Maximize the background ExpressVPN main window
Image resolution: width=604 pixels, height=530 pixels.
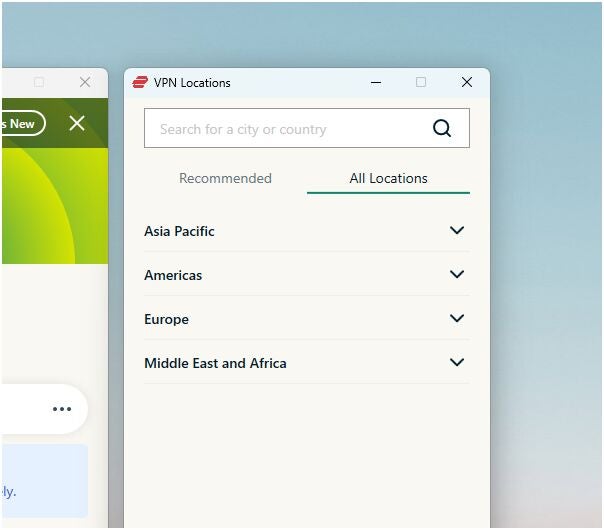pos(39,82)
